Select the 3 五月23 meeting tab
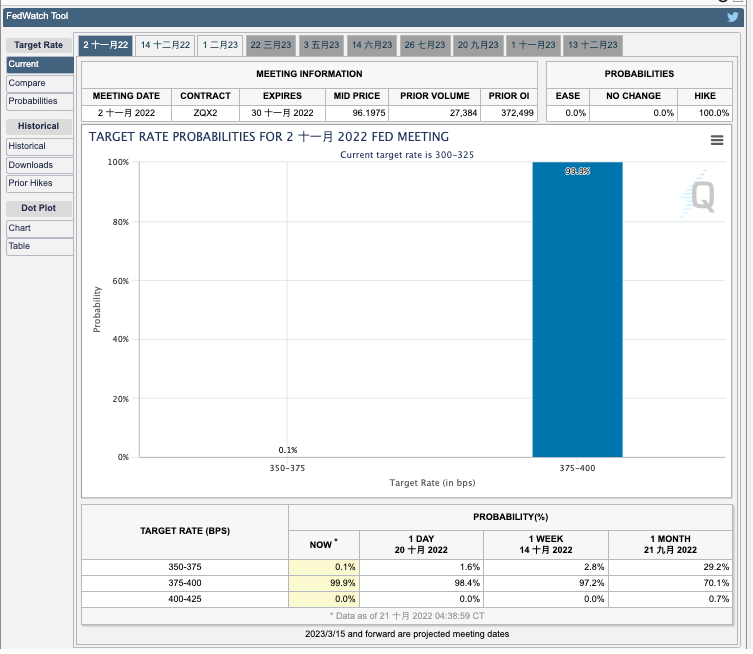The image size is (753, 654). [321, 45]
